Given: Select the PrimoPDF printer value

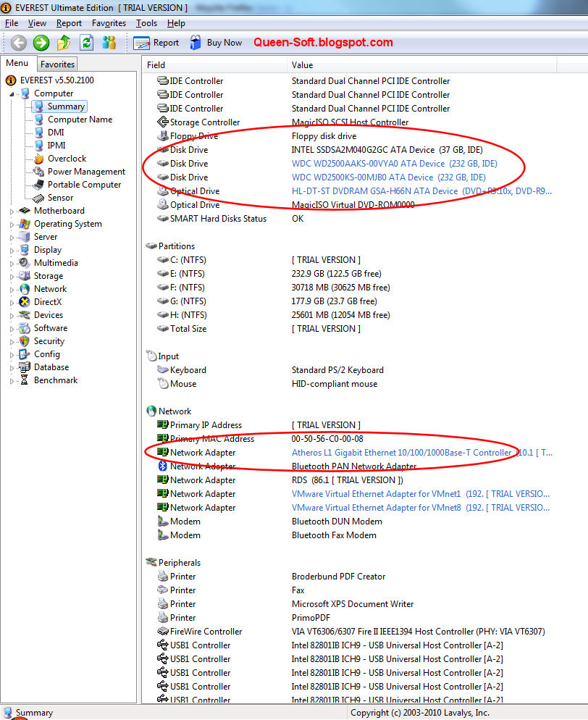Looking at the screenshot, I should (311, 618).
